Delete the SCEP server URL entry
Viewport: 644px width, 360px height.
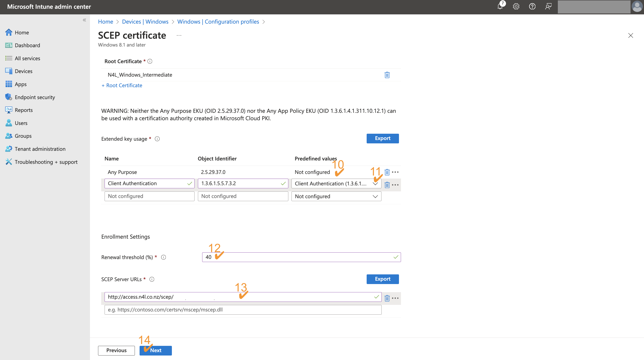pos(387,298)
